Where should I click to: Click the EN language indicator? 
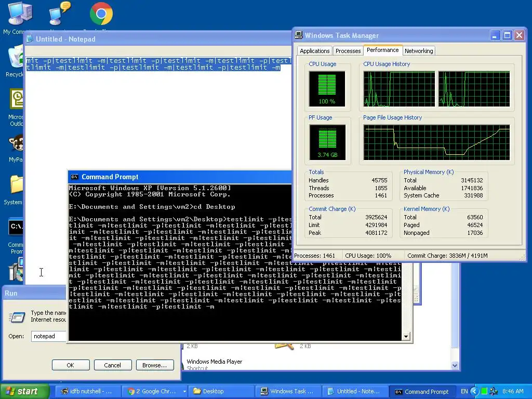[x=464, y=391]
